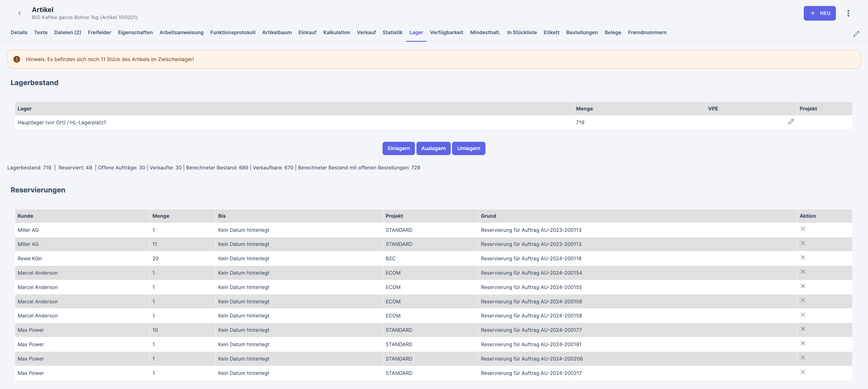
Task: Click the back arrow beside Artikel
Action: pyautogui.click(x=20, y=13)
